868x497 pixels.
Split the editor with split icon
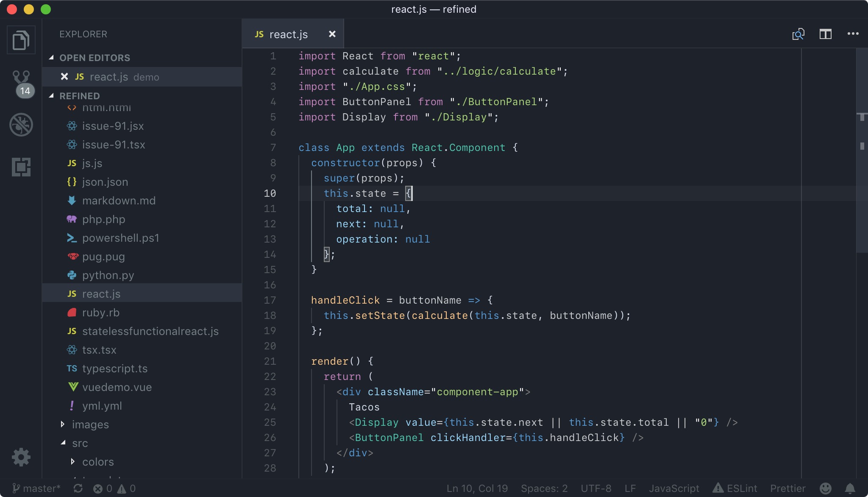[825, 34]
